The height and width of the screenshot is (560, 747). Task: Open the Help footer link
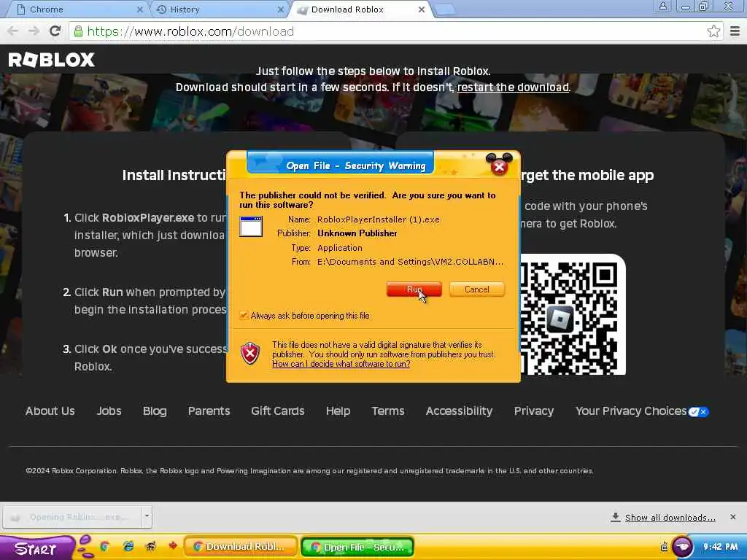(x=338, y=411)
